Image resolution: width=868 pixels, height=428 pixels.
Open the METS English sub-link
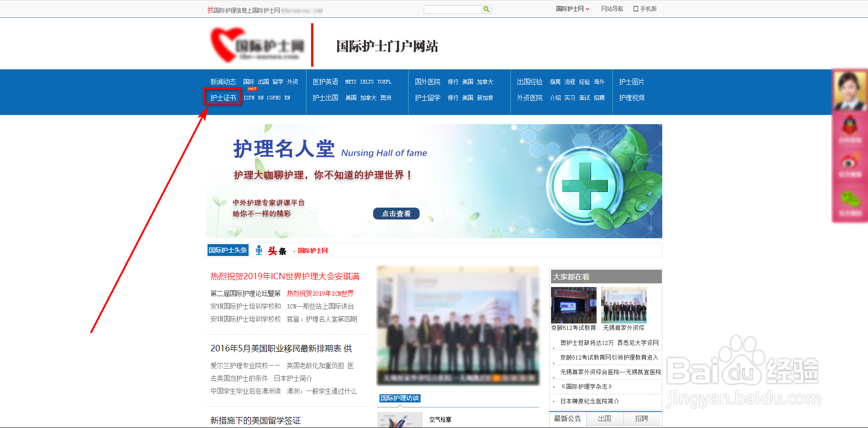[x=351, y=82]
